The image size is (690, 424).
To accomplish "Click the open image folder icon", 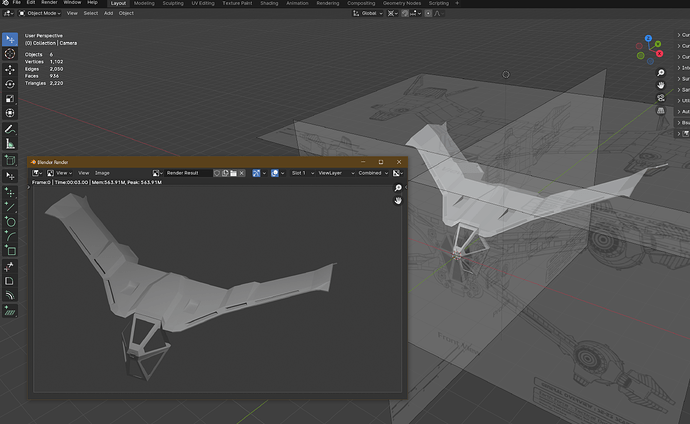I will tap(233, 173).
